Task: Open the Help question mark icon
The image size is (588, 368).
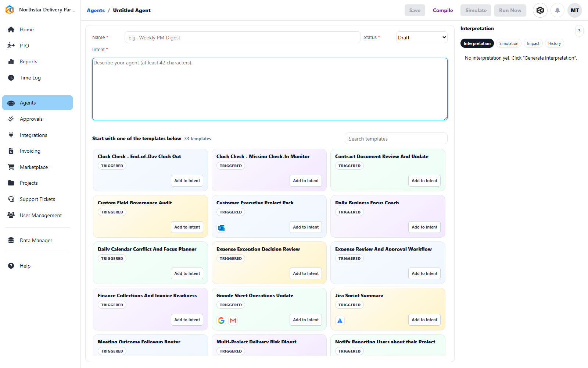Action: pos(11,266)
